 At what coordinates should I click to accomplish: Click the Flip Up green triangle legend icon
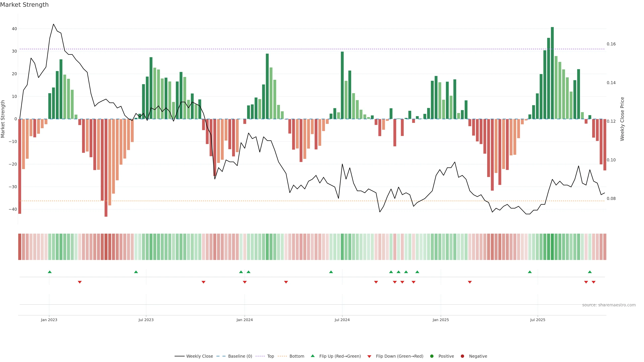coord(312,356)
